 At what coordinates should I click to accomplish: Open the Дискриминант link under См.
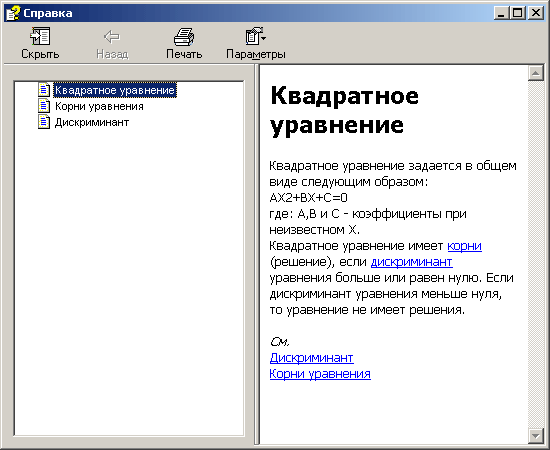coord(311,358)
